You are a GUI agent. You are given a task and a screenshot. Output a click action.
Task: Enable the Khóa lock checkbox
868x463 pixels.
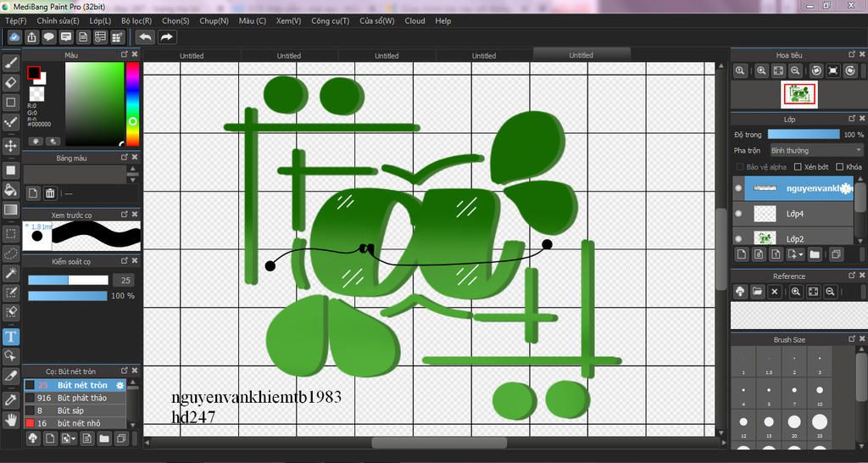click(x=840, y=167)
